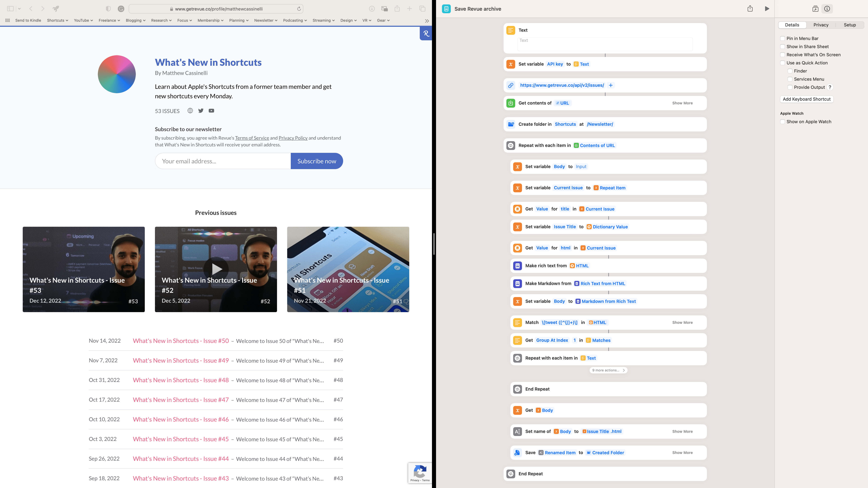This screenshot has width=868, height=488.
Task: Open the Podcasting favorites folder dropdown
Action: [x=295, y=21]
